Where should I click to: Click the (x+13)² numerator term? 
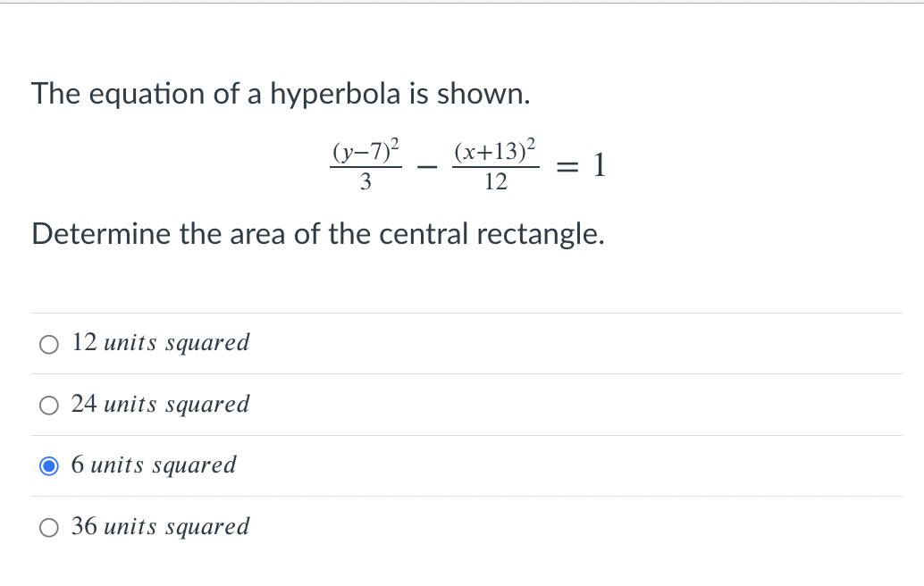(496, 151)
